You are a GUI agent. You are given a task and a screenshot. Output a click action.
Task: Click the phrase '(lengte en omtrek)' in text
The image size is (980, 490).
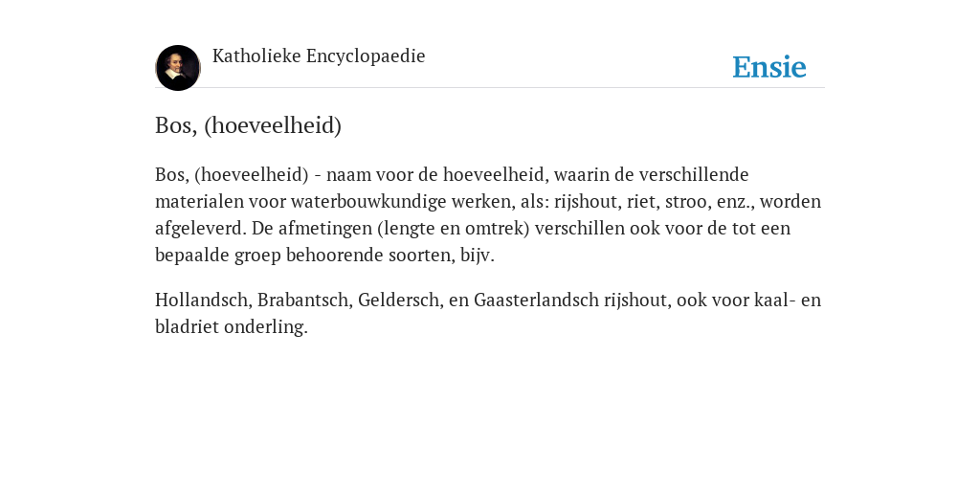pyautogui.click(x=454, y=229)
